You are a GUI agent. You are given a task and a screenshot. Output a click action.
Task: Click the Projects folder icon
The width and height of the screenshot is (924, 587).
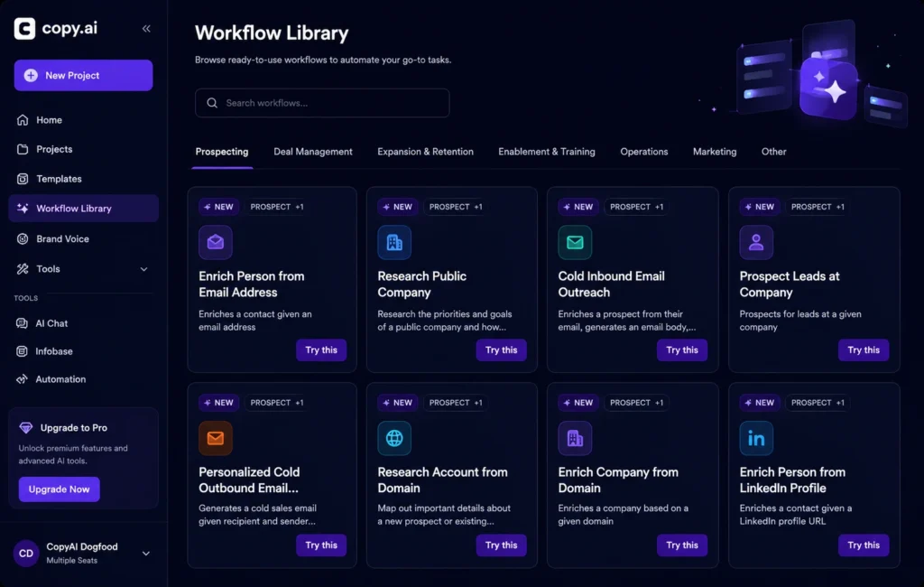[23, 149]
